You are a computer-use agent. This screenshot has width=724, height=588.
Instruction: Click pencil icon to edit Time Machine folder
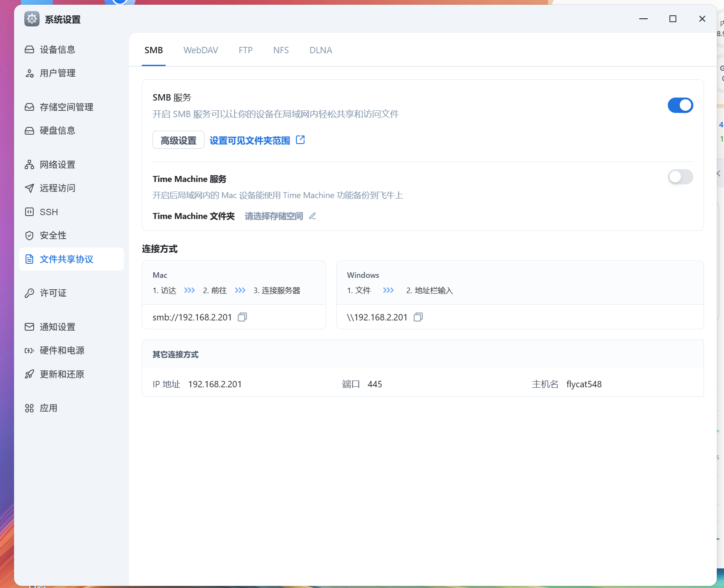coord(313,216)
